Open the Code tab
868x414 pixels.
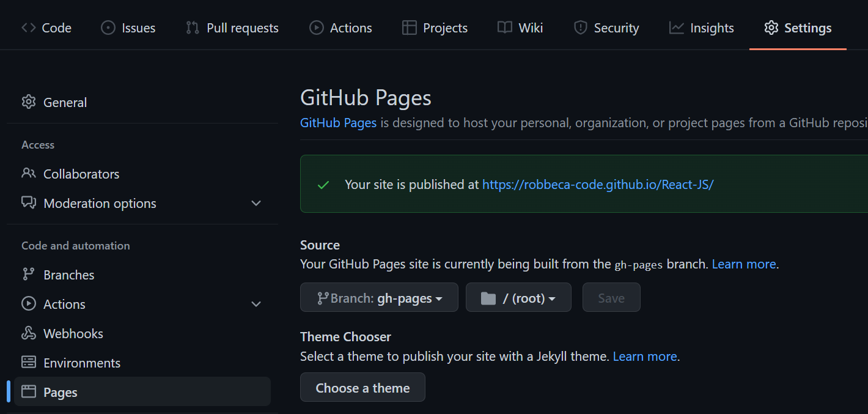coord(46,28)
